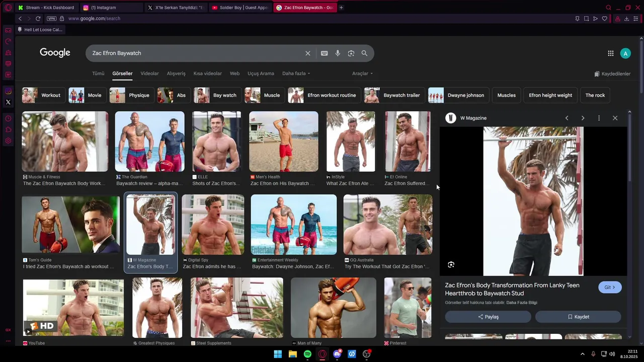Click the heart bookmark icon in address bar
The image size is (644, 362).
coord(604,19)
